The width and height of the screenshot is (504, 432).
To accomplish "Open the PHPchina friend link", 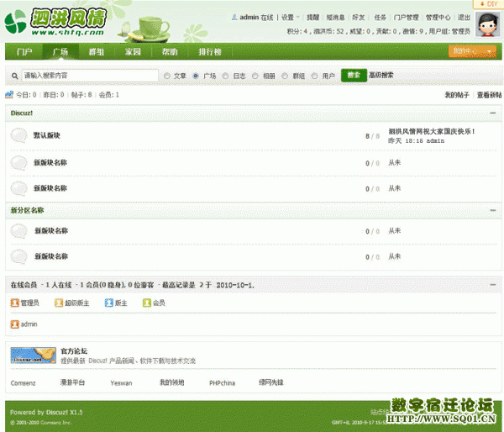I will (222, 383).
